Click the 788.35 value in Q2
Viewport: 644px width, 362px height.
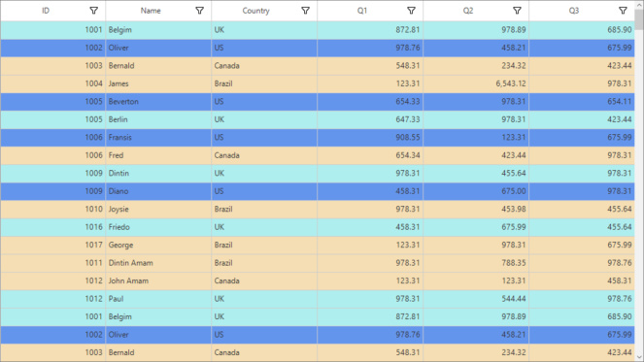click(x=514, y=263)
